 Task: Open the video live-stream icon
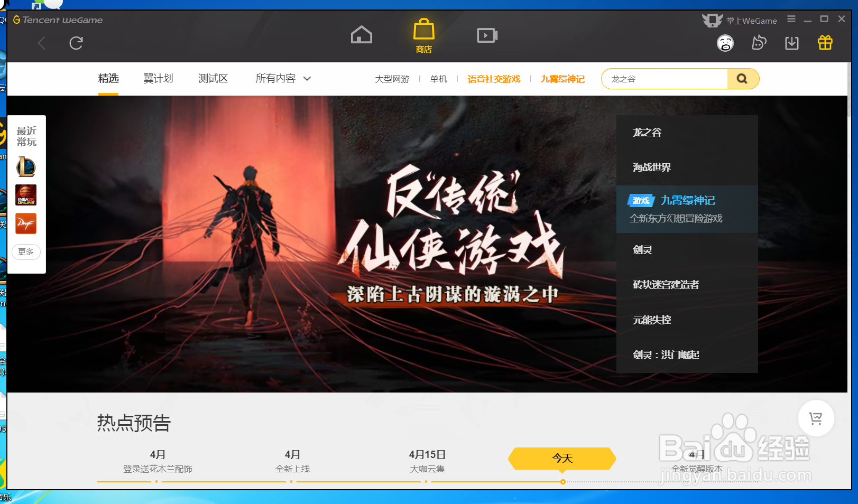pyautogui.click(x=487, y=35)
